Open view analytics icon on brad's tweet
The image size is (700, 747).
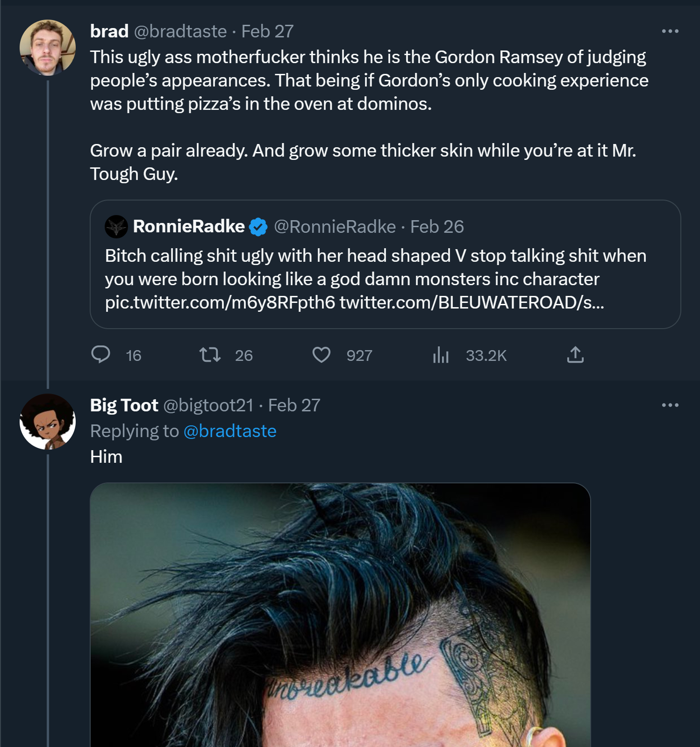click(441, 355)
